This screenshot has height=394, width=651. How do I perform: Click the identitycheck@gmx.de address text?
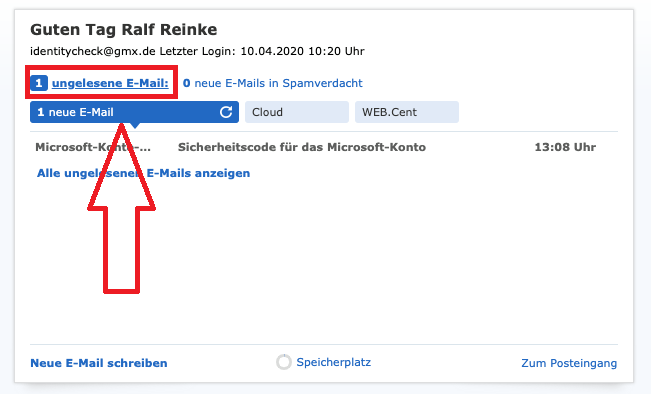93,51
